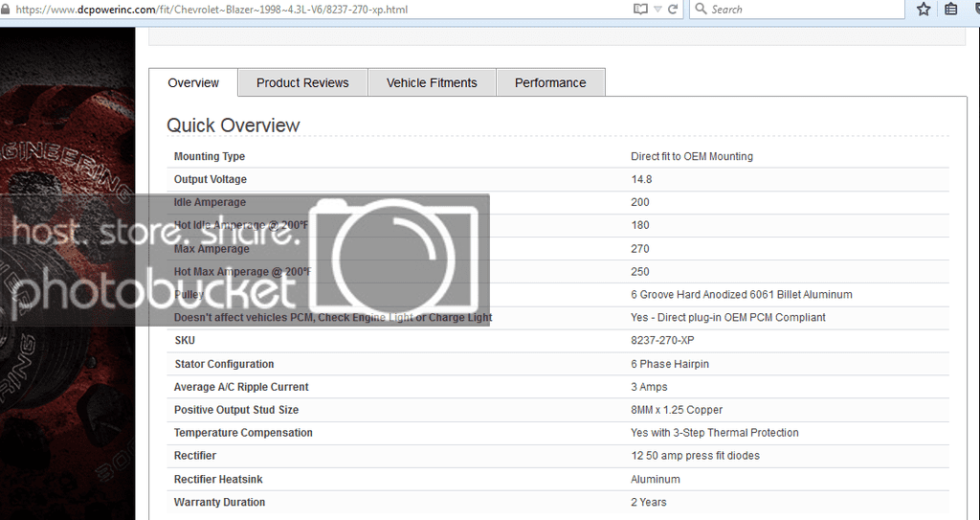
Task: Focus the browser Search field
Action: [x=797, y=9]
